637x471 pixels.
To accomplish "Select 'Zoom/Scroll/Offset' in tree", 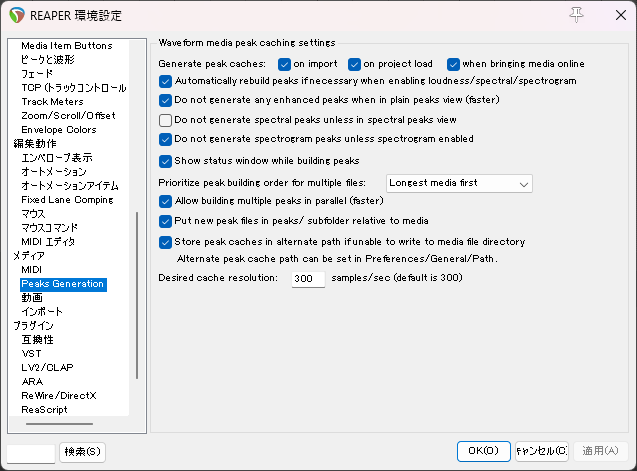I will (68, 116).
